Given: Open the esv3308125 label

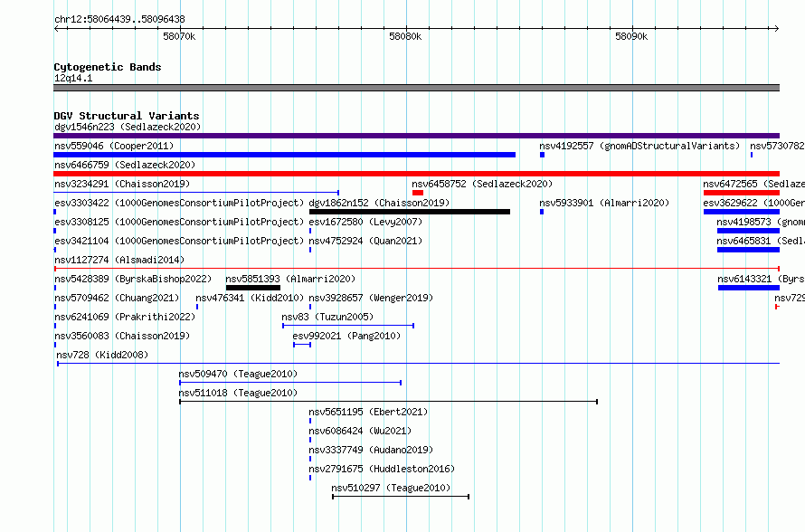Looking at the screenshot, I should pos(179,222).
